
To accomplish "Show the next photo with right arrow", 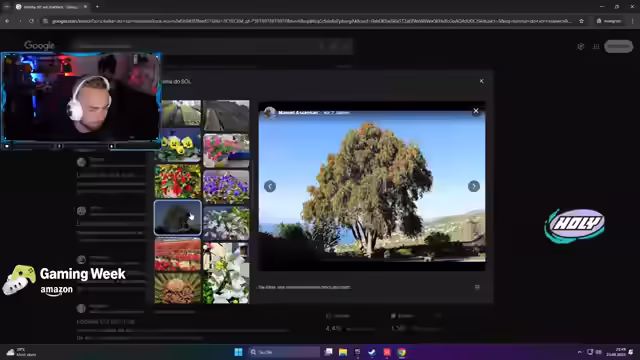I will tap(473, 186).
